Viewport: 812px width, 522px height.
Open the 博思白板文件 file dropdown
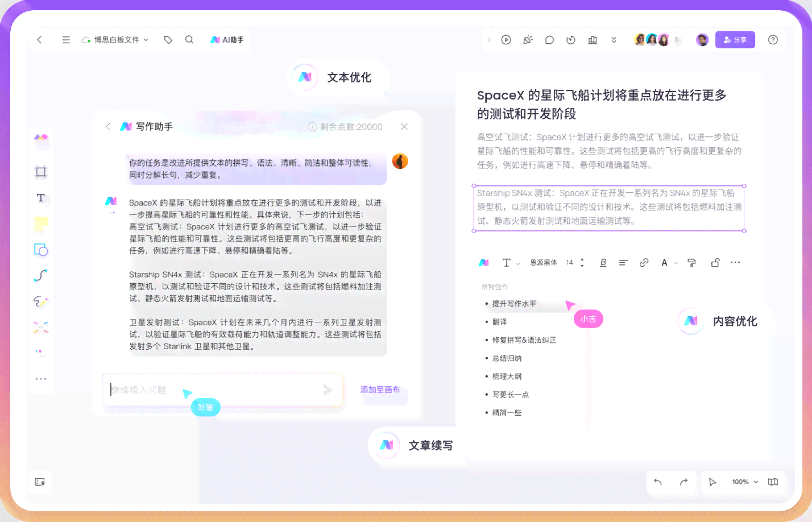tap(115, 40)
